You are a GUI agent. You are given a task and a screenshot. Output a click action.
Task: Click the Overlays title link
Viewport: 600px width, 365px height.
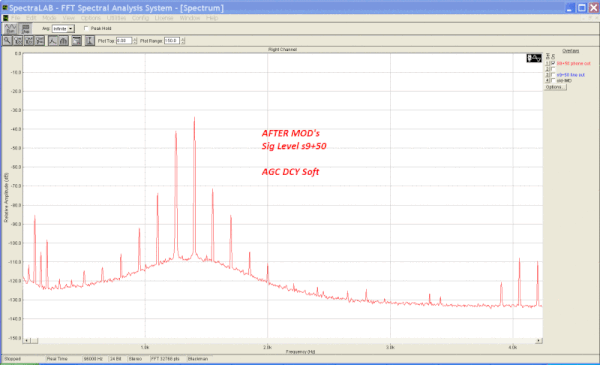coord(570,51)
